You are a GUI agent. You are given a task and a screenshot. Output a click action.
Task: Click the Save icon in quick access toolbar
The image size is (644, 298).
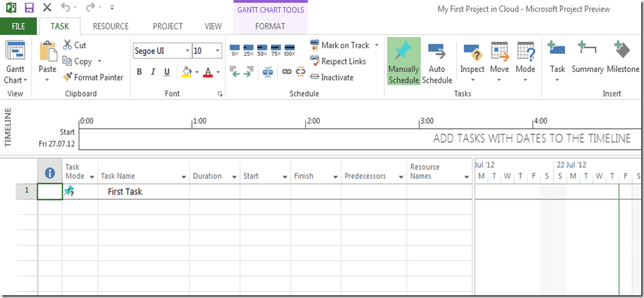coord(29,8)
